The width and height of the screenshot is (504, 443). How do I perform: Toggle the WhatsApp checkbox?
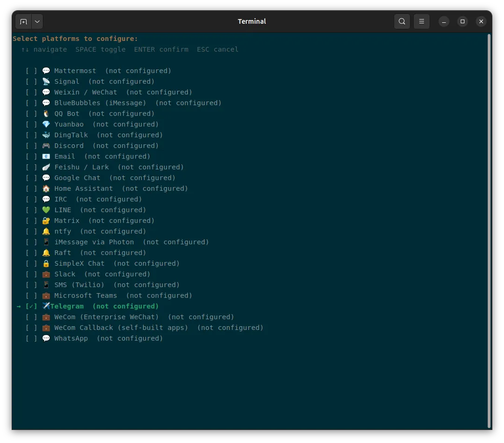coord(31,338)
